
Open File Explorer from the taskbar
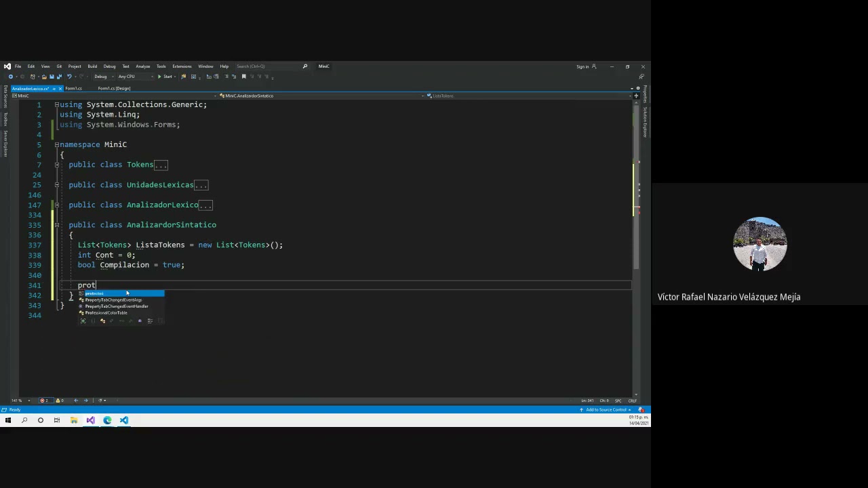[73, 420]
